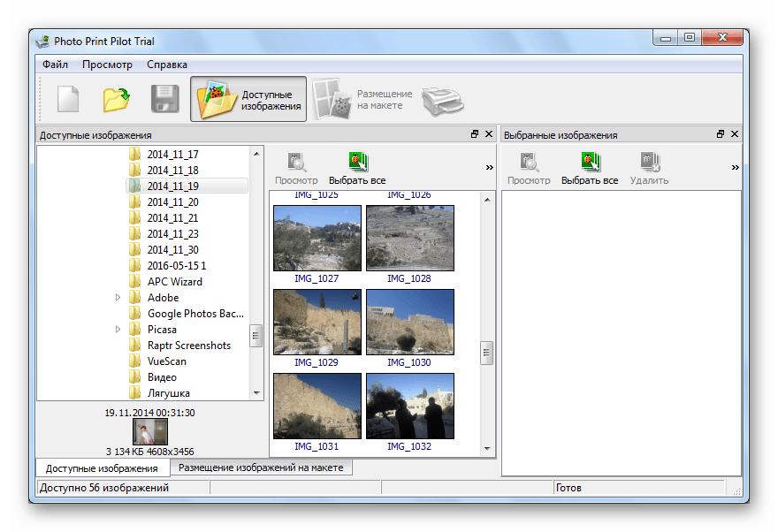This screenshot has height=532, width=778.
Task: Expand the Adobe folder node
Action: (118, 298)
